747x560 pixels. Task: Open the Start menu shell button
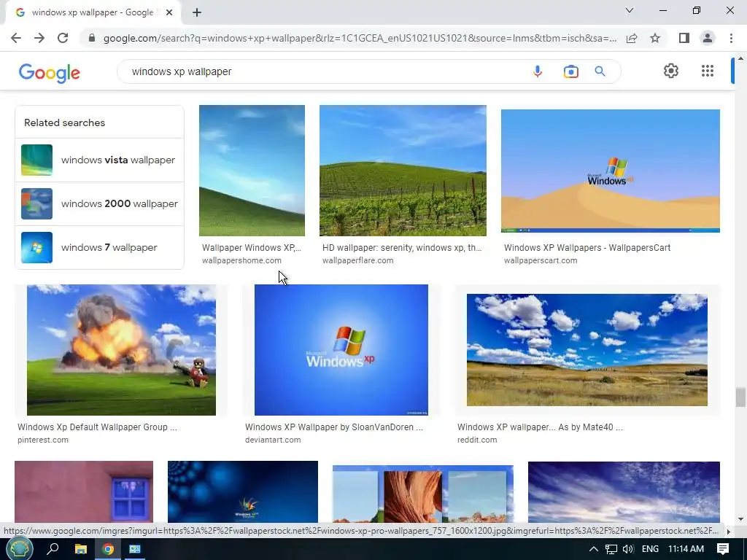[x=19, y=549]
